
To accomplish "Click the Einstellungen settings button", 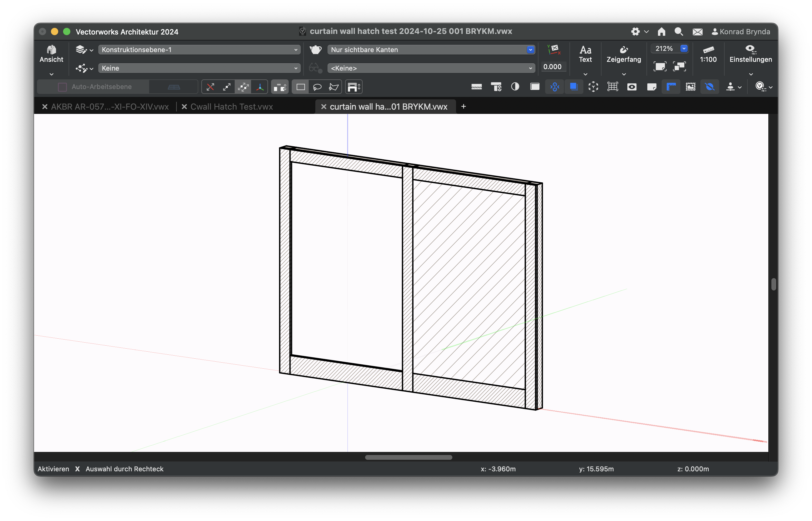I will pos(750,54).
